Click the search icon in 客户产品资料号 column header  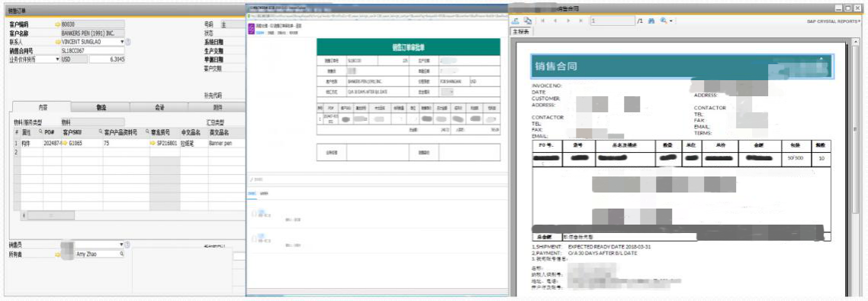pos(100,132)
